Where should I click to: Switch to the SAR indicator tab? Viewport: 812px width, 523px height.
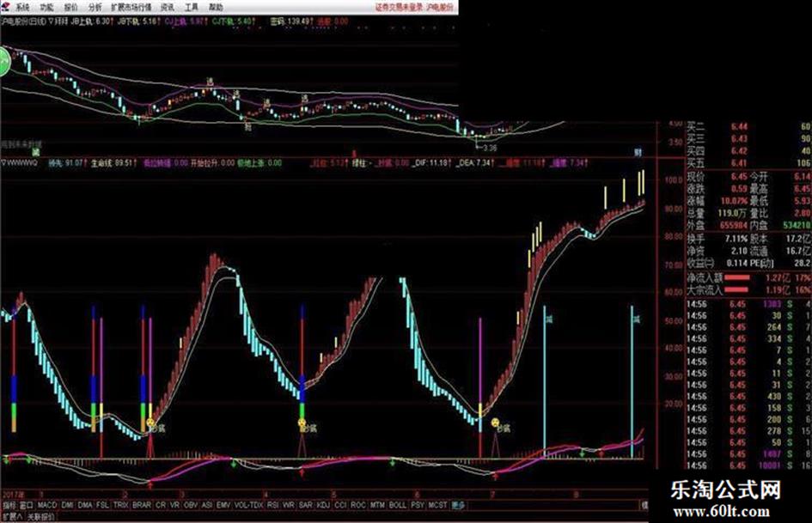[x=306, y=504]
